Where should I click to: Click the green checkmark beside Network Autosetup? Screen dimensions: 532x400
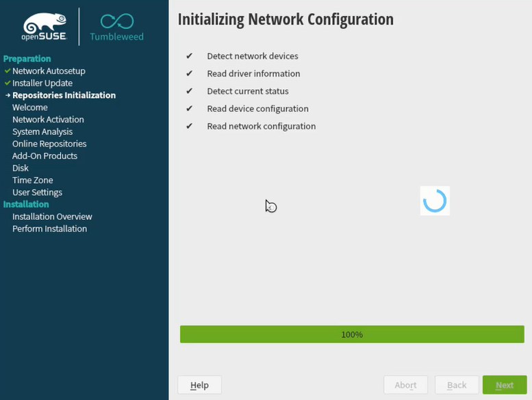pyautogui.click(x=8, y=71)
